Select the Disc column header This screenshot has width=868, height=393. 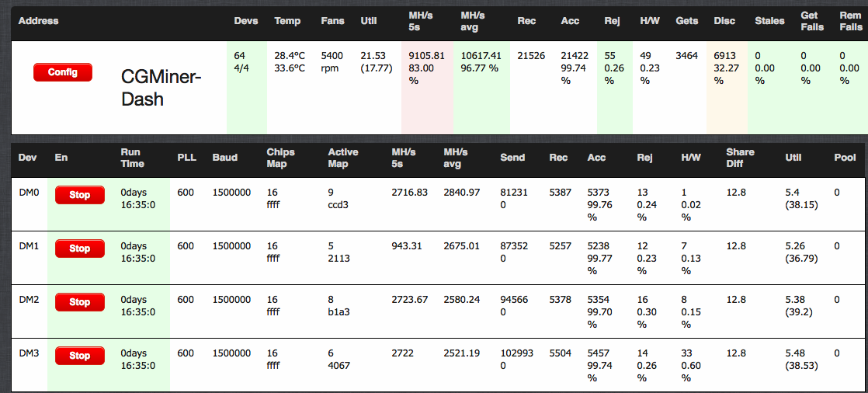click(x=724, y=21)
